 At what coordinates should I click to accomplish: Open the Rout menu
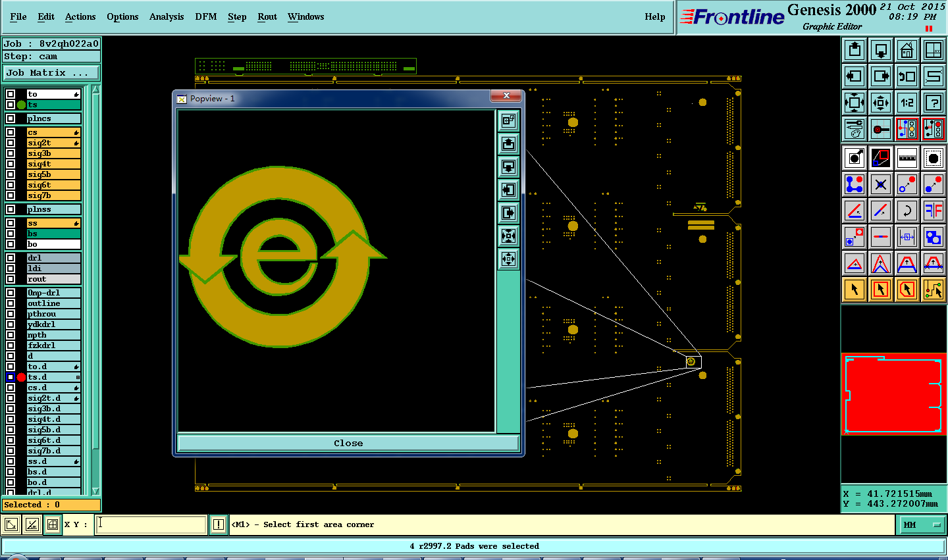click(x=267, y=16)
